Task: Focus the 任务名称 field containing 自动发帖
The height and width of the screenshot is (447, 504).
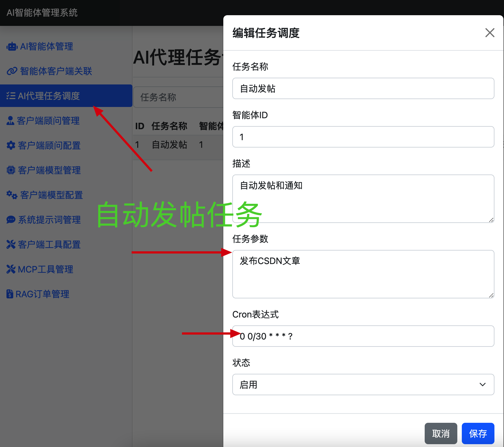Action: pyautogui.click(x=363, y=88)
